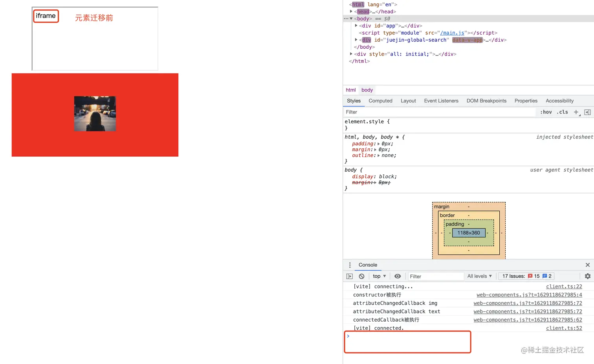Focus the console Filter field
This screenshot has height=364, width=594.
coord(436,276)
